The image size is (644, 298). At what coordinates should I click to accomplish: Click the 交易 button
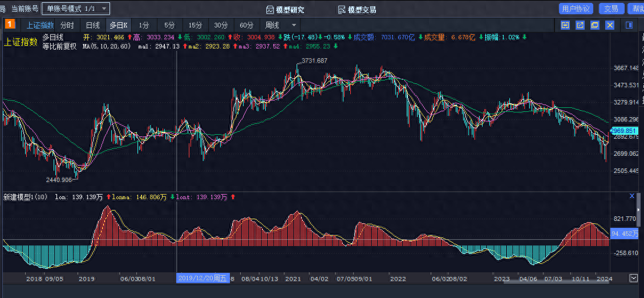click(611, 9)
